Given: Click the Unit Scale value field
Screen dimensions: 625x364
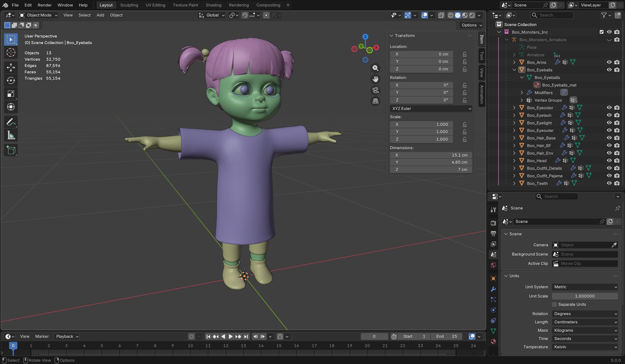Looking at the screenshot, I should point(585,296).
